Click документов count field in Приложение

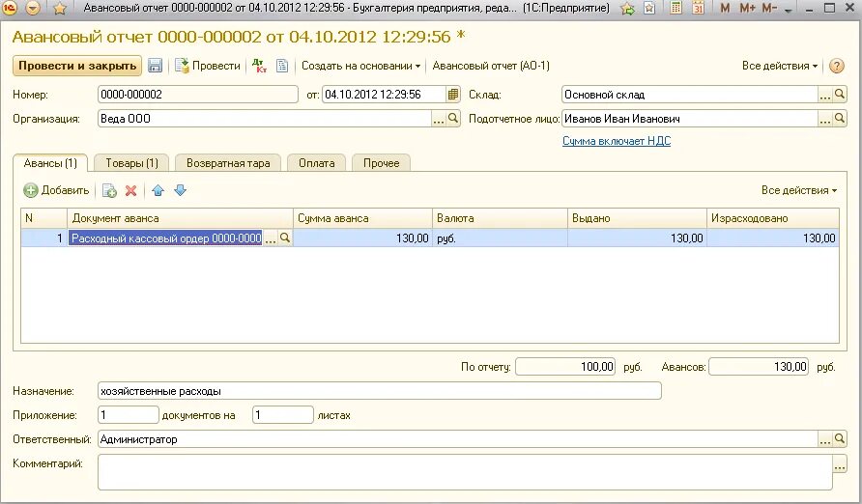click(129, 415)
